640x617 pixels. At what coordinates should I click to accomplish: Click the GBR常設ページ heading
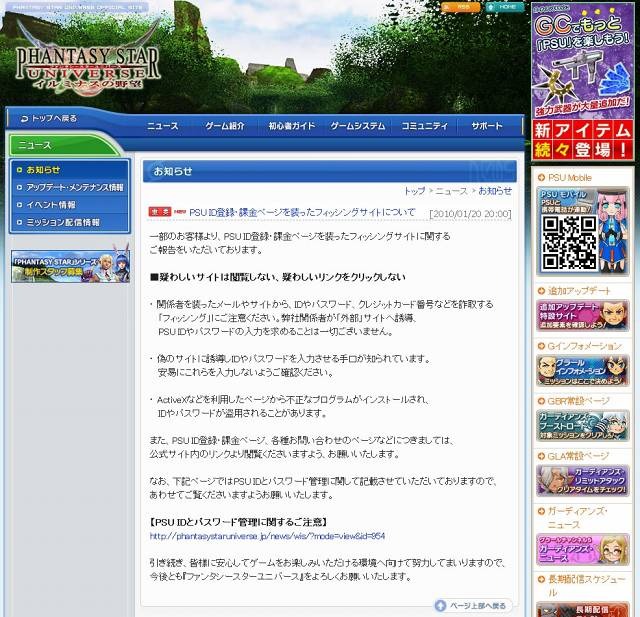click(578, 401)
